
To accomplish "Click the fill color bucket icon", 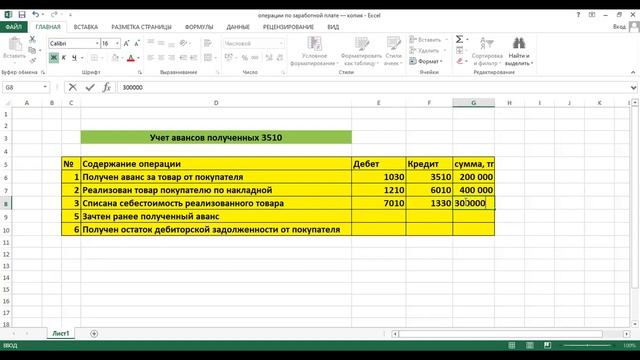I will pyautogui.click(x=115, y=58).
